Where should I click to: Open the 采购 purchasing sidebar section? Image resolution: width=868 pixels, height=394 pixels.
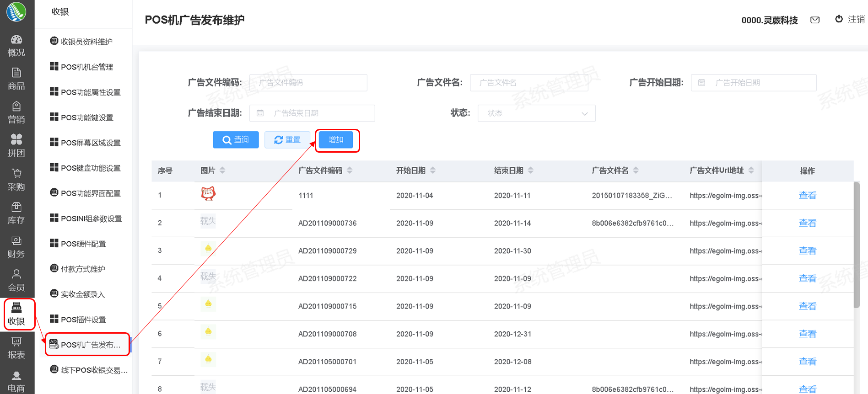click(x=16, y=180)
